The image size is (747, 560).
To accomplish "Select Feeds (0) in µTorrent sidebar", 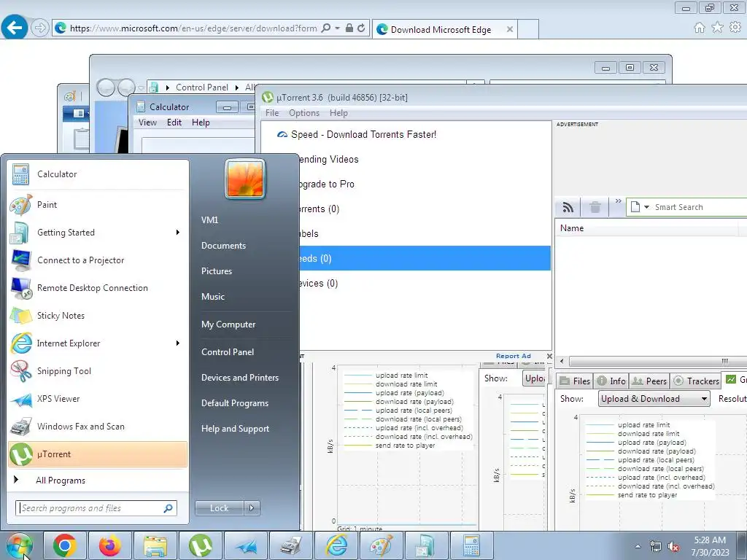I will [425, 259].
